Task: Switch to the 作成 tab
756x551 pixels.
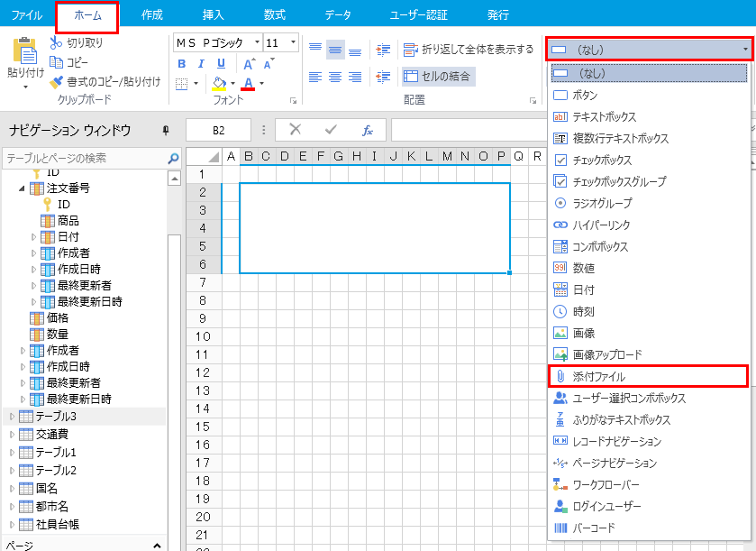Action: (x=152, y=15)
